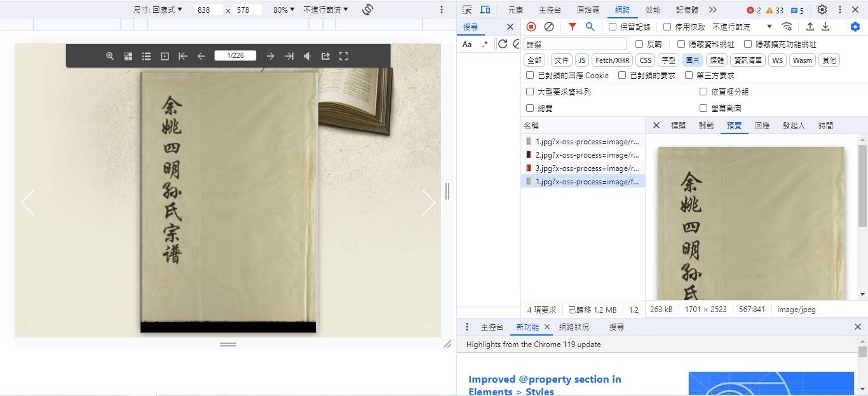This screenshot has height=396, width=868.
Task: Enable 依頁框分組 checkbox
Action: click(703, 92)
